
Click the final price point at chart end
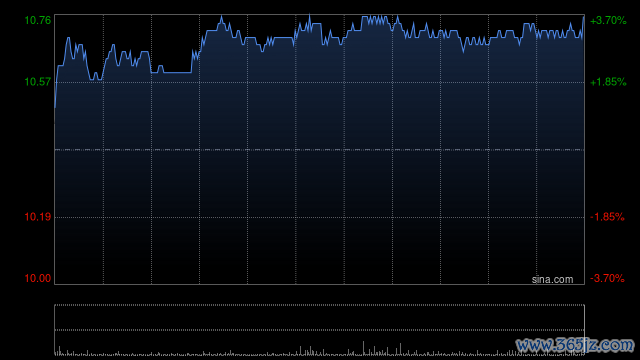pyautogui.click(x=583, y=18)
